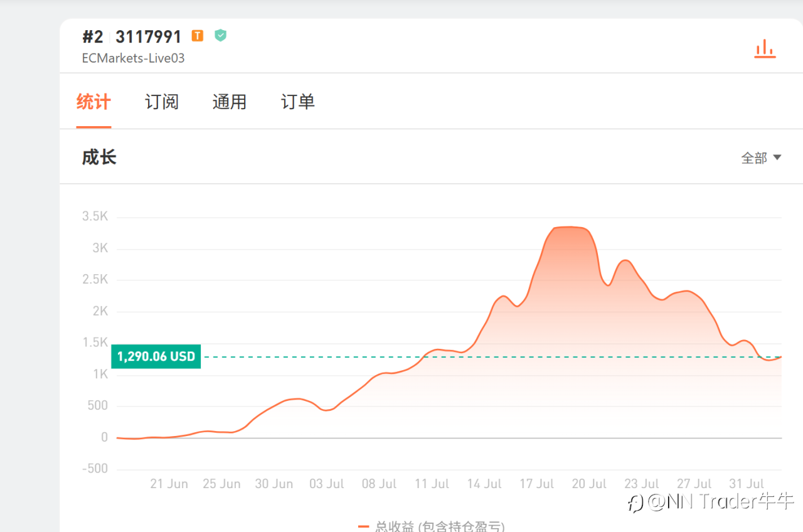
Task: Click the ECMarkets-Live03 server label
Action: 133,58
